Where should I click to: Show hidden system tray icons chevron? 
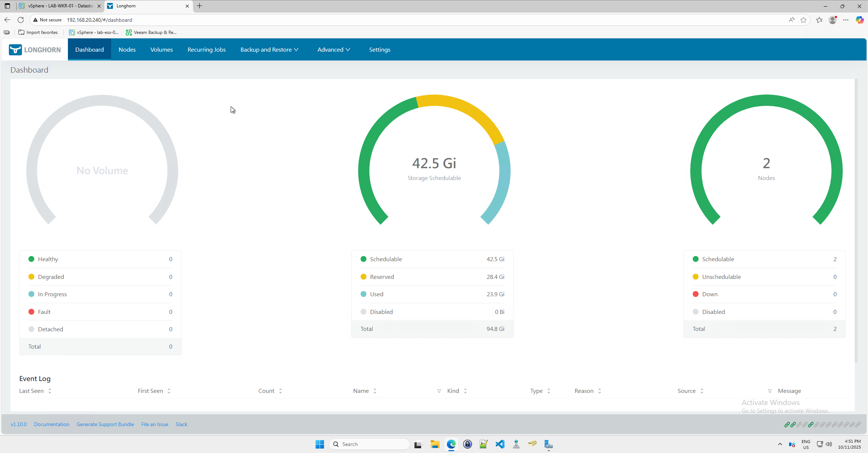[780, 444]
